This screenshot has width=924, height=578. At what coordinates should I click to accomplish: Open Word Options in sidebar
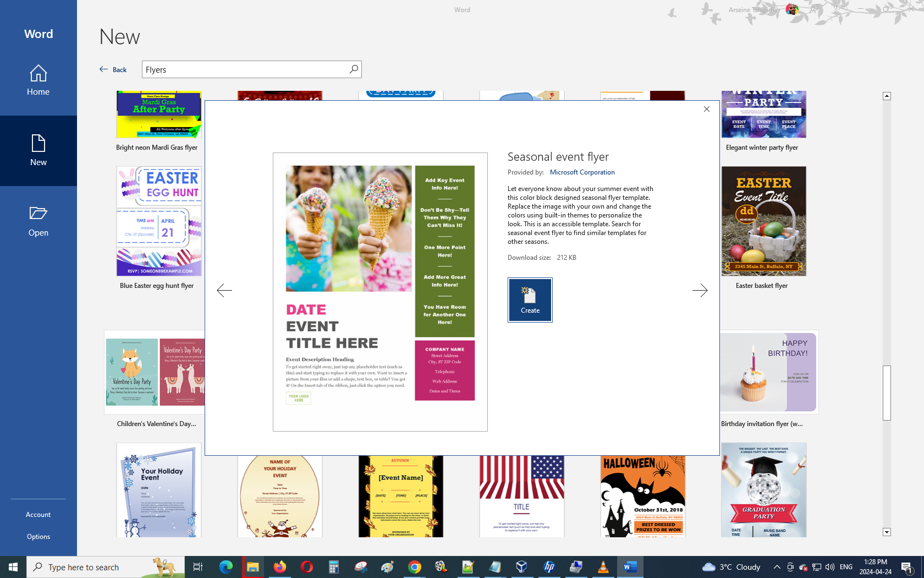(x=38, y=537)
